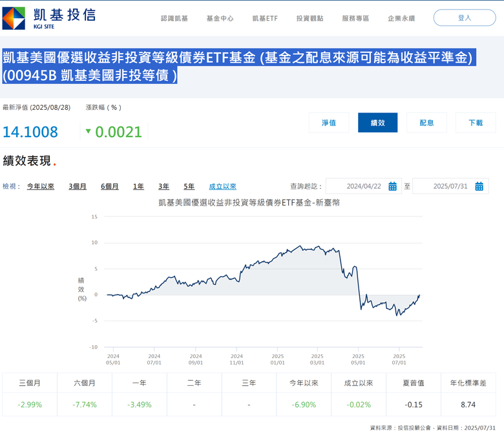Switch to 淨值 tab

click(x=329, y=123)
